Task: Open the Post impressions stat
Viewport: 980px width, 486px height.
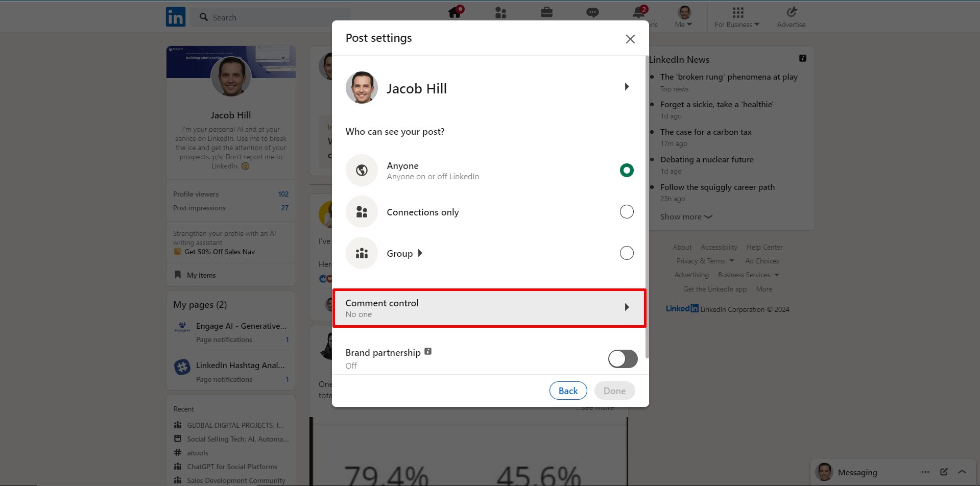Action: 231,208
